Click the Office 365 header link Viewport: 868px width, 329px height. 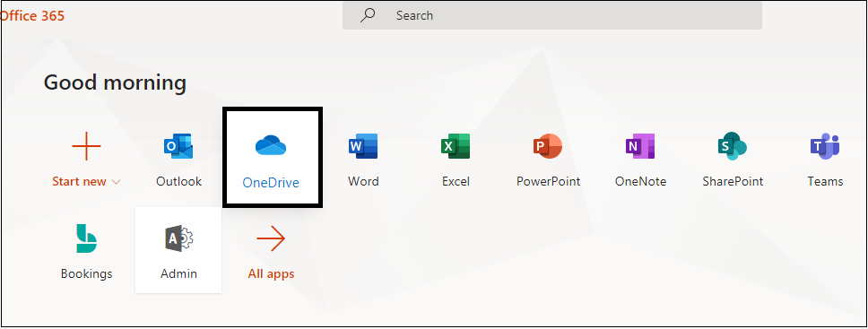click(x=32, y=15)
